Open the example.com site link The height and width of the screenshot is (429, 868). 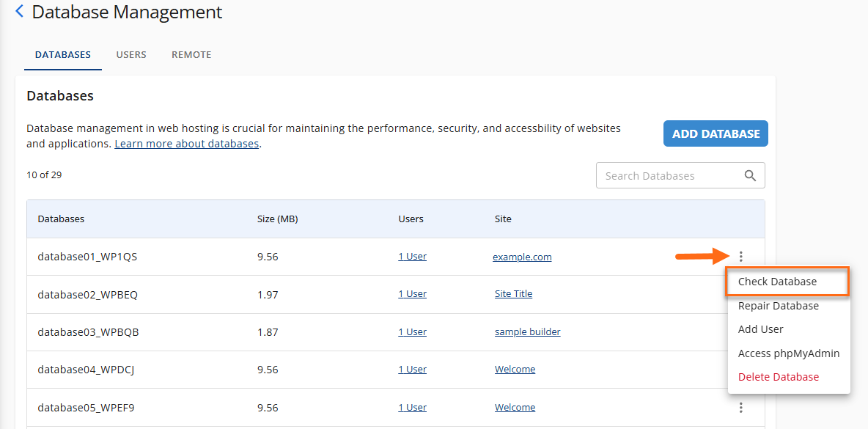(522, 257)
